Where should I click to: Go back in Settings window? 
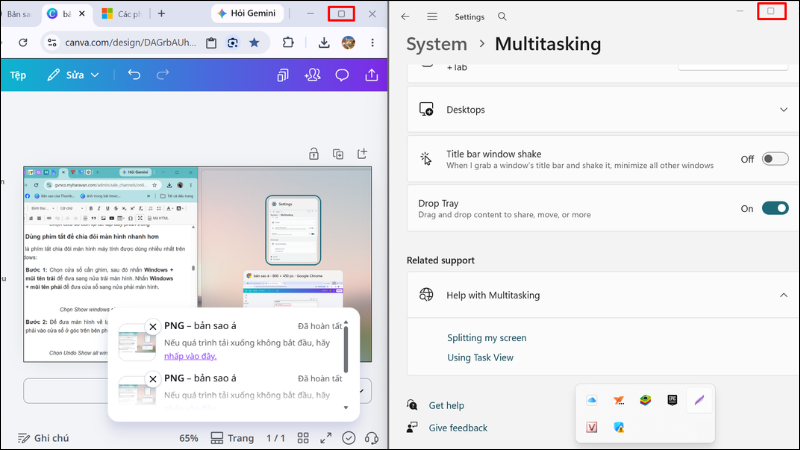pos(405,17)
